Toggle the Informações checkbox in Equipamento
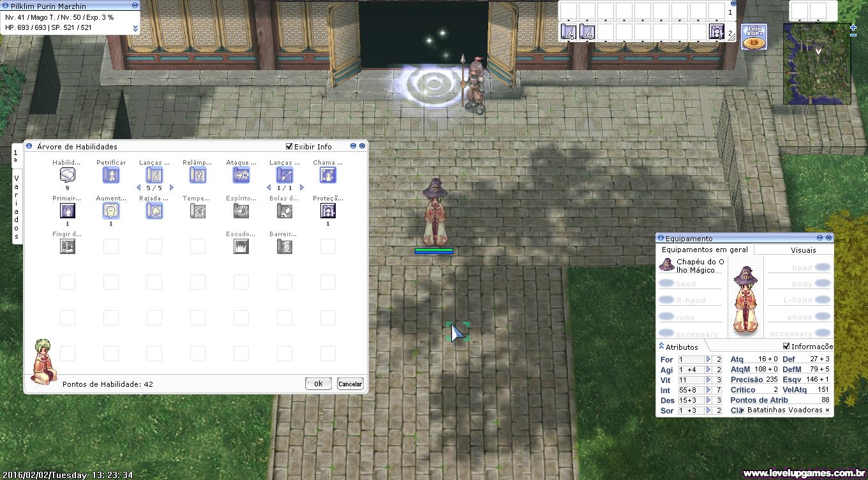Viewport: 868px width, 480px height. [x=786, y=346]
